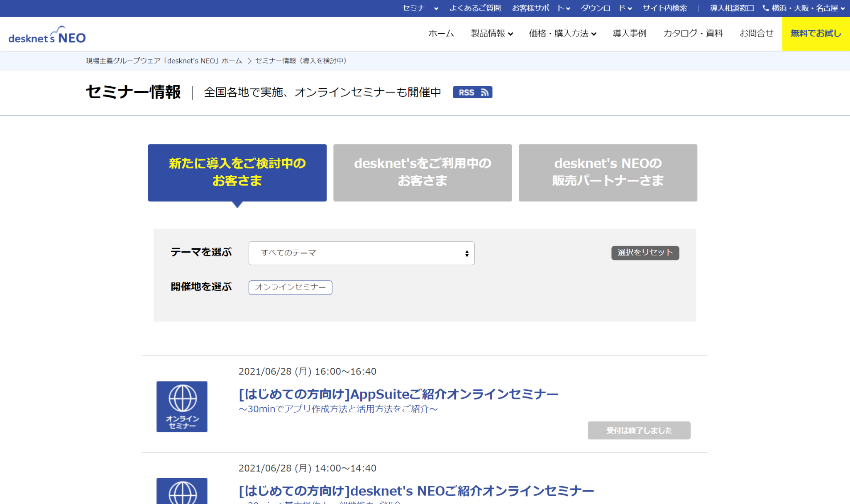Viewport: 850px width, 504px height.
Task: Expand the お客様サポート menu
Action: click(x=541, y=8)
